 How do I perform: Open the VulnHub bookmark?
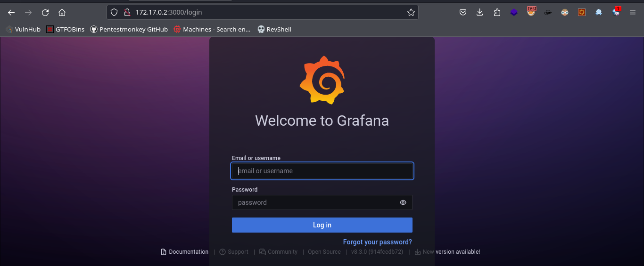pos(23,29)
